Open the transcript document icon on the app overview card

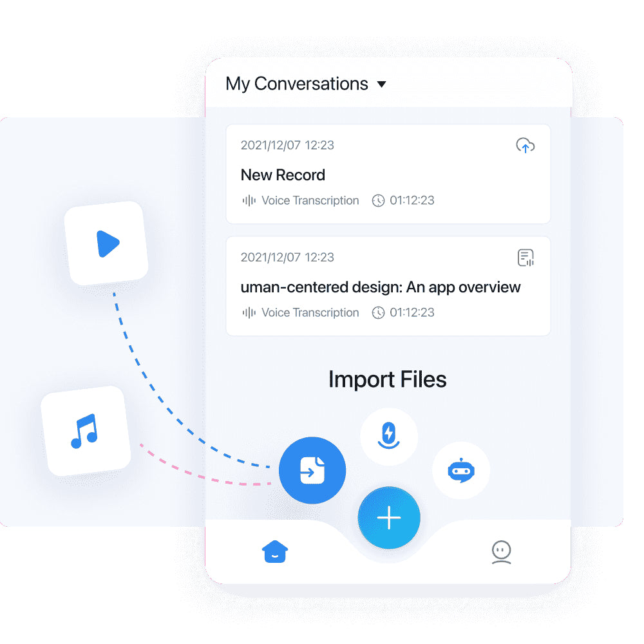click(x=526, y=258)
